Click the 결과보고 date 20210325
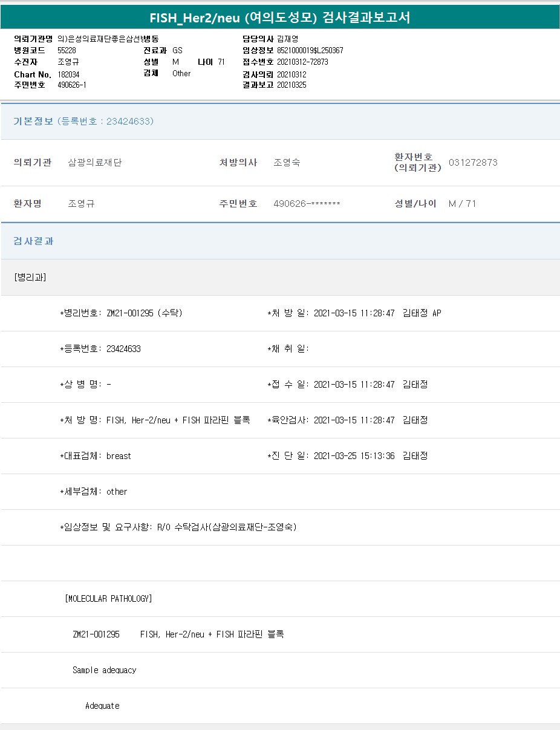Screen dimensions: 560x730 (291, 85)
